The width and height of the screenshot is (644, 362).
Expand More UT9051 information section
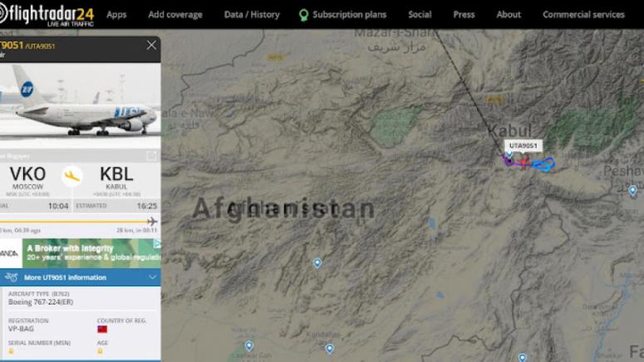coord(80,277)
